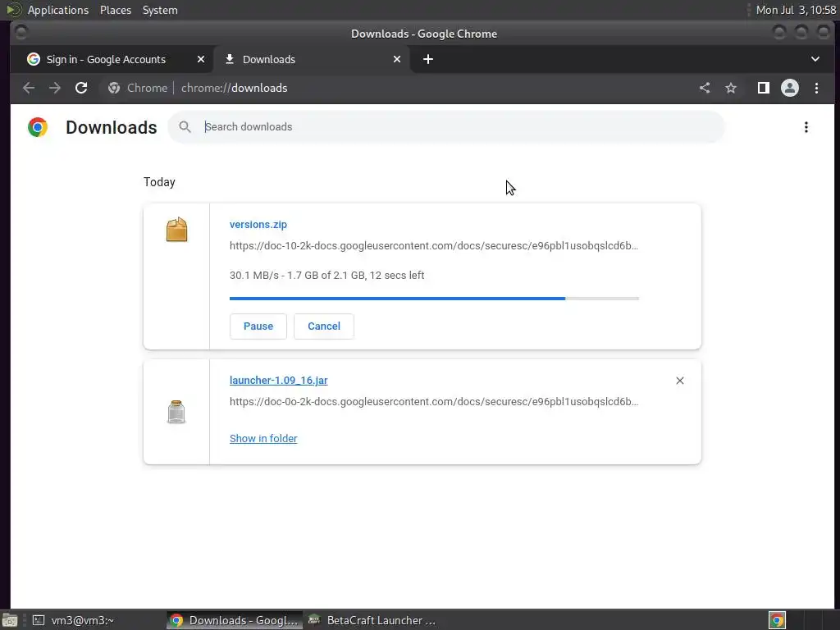Click show desktop icon in bottom panel
Viewport: 840px width, 630px height.
coord(10,620)
